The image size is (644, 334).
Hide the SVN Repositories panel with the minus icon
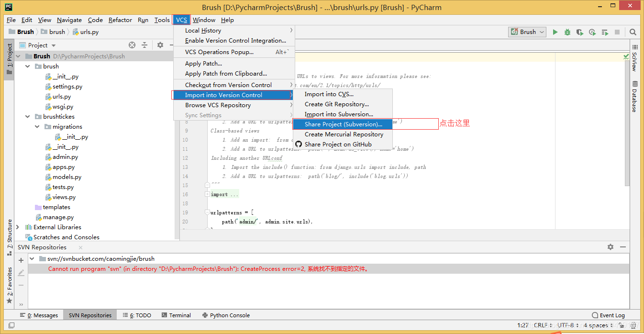coord(622,247)
